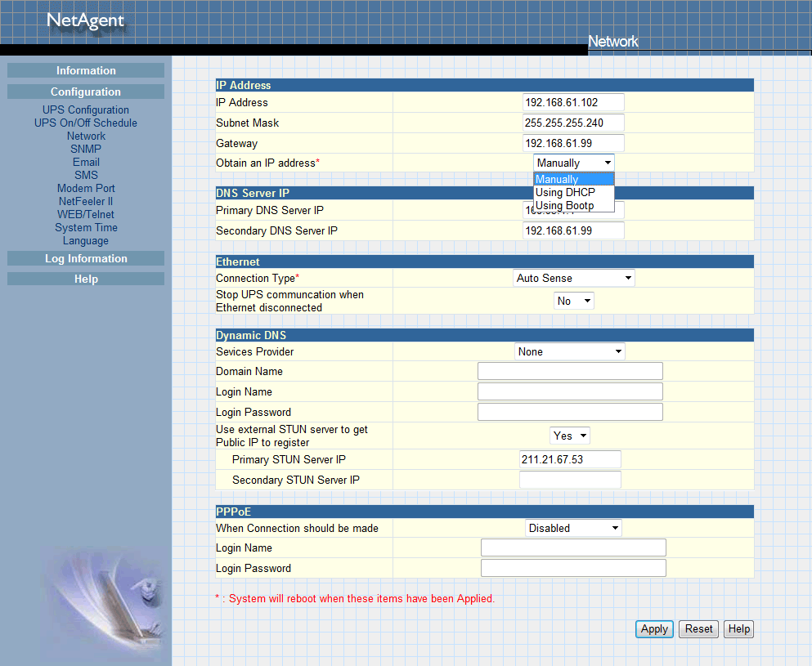Click the Help button beside Reset
This screenshot has height=666, width=812.
tap(739, 629)
